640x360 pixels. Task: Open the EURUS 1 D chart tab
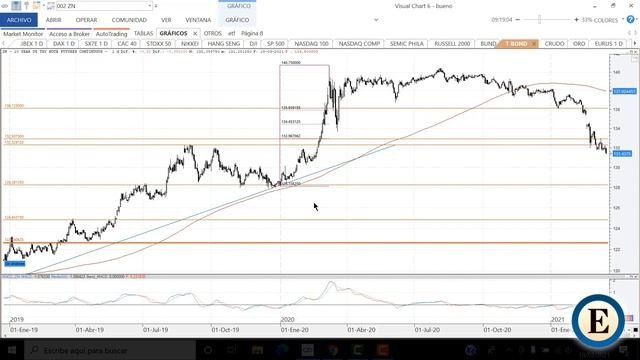tap(608, 44)
